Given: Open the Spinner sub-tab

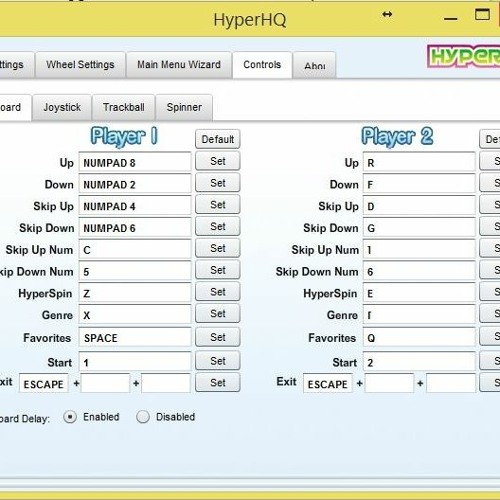Looking at the screenshot, I should tap(184, 107).
